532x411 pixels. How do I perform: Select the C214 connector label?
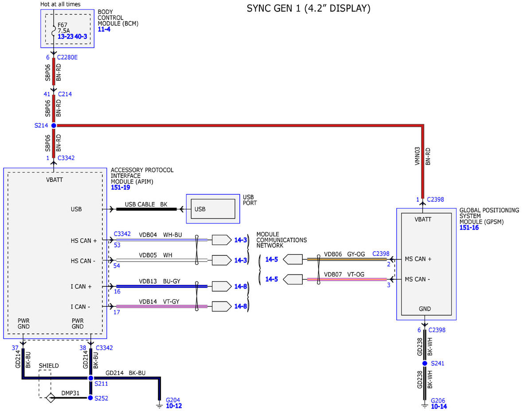point(65,94)
